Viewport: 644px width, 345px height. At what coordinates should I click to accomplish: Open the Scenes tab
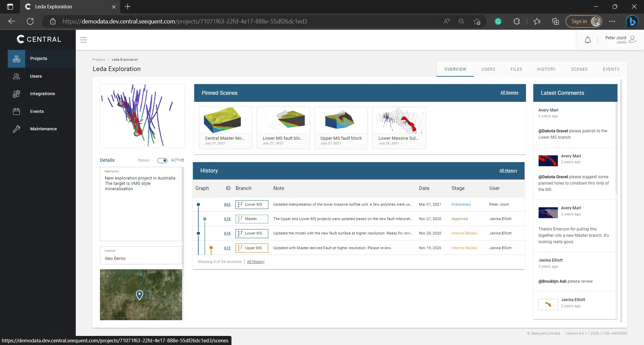pos(579,69)
